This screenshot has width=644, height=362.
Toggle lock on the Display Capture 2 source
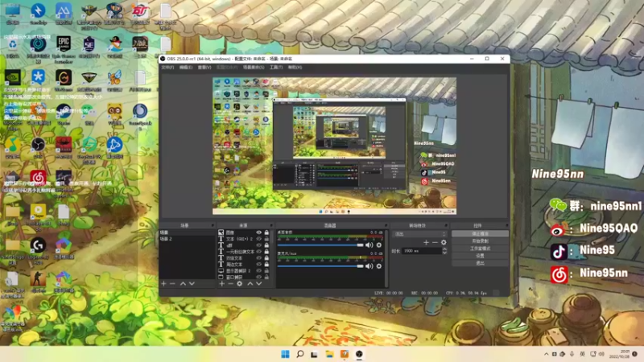pyautogui.click(x=266, y=271)
